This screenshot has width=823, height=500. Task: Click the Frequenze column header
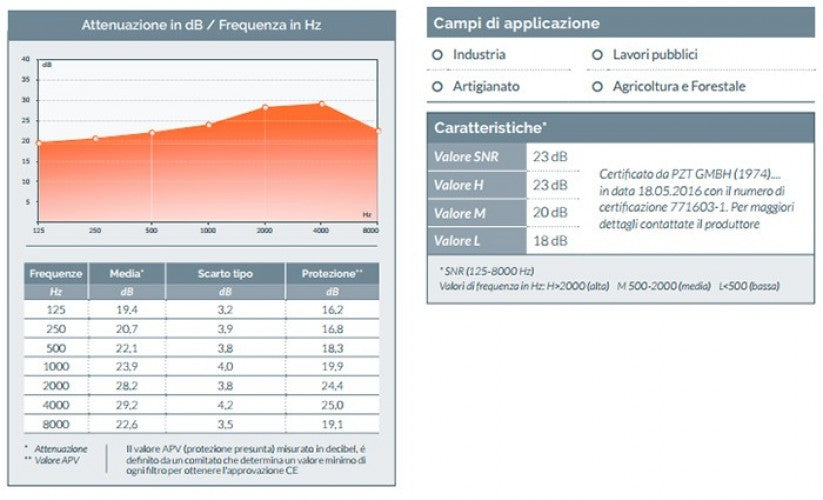click(x=56, y=273)
